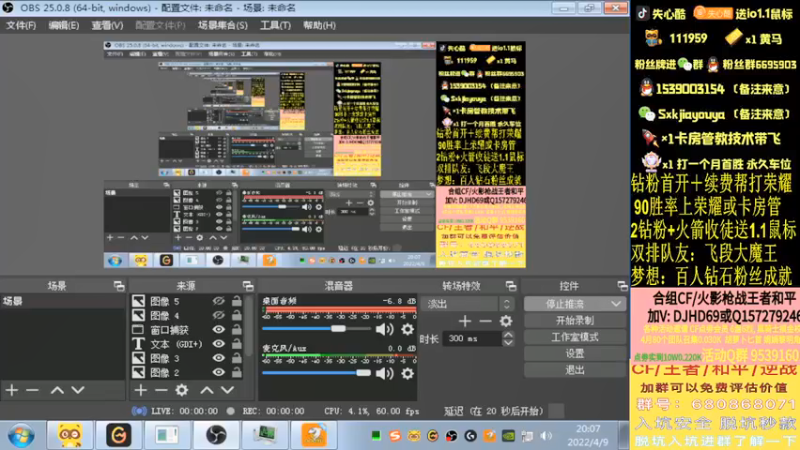
Task: Hide the 窗口捕获 source
Action: pyautogui.click(x=218, y=330)
